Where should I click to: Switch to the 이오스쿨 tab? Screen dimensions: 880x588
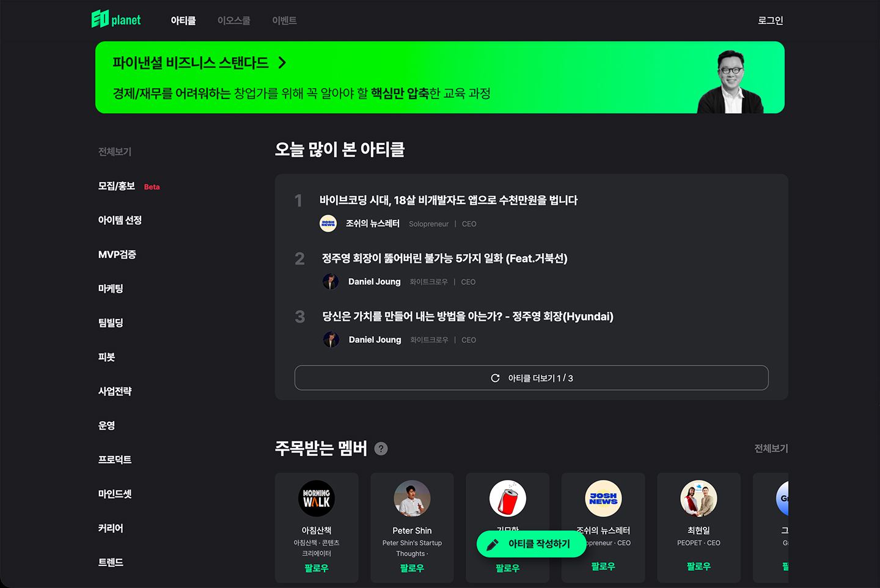pos(234,20)
